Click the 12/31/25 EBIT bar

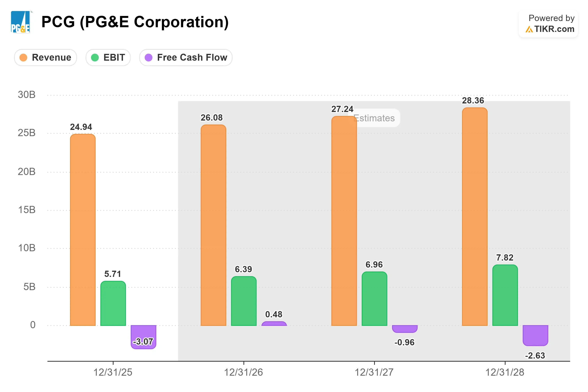tap(113, 303)
